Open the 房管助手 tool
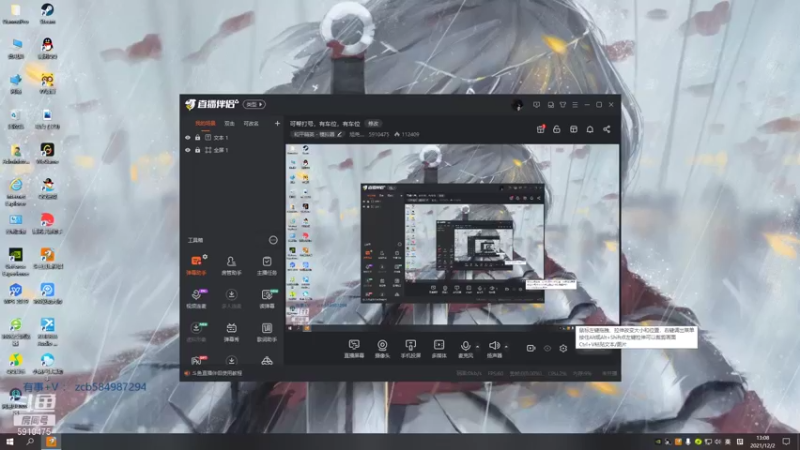 tap(231, 265)
